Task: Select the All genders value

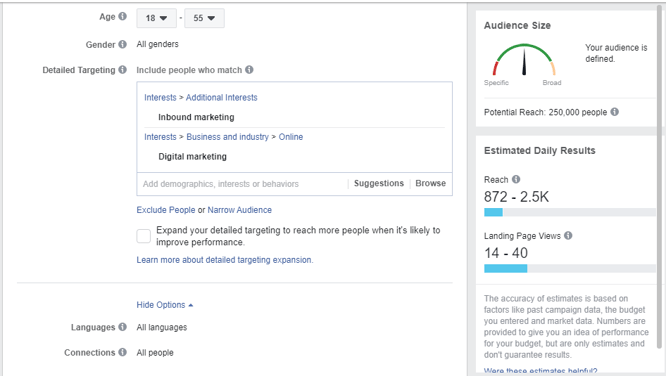Action: pos(157,44)
